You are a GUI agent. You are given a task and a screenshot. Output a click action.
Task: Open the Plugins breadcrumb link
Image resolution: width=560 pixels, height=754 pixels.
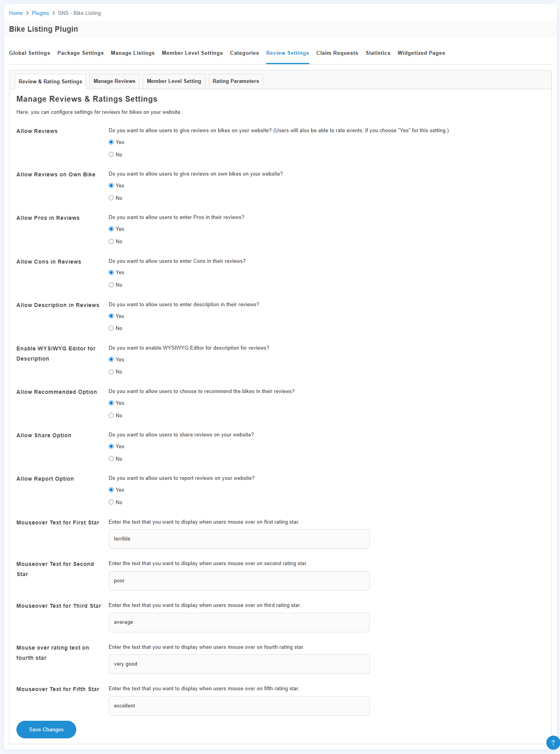click(40, 13)
